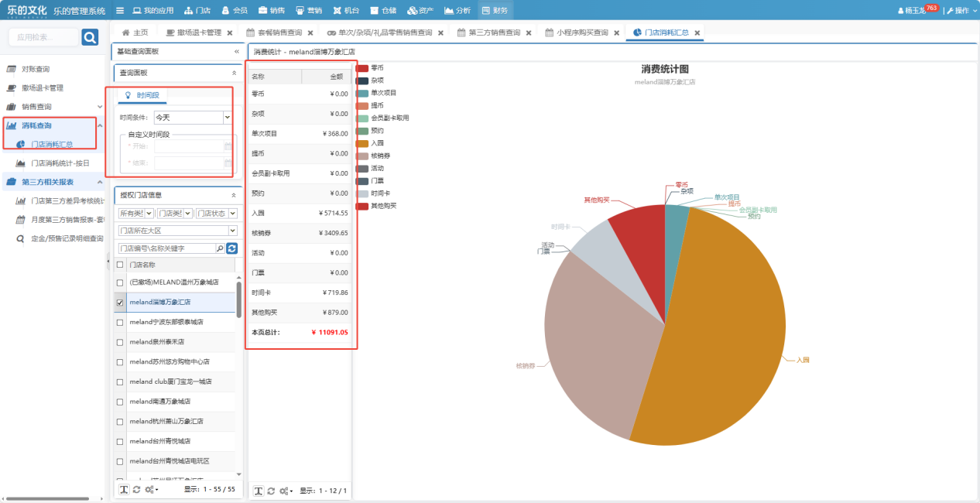The width and height of the screenshot is (980, 503).
Task: Open calendar picker for 开始 date
Action: tap(228, 146)
